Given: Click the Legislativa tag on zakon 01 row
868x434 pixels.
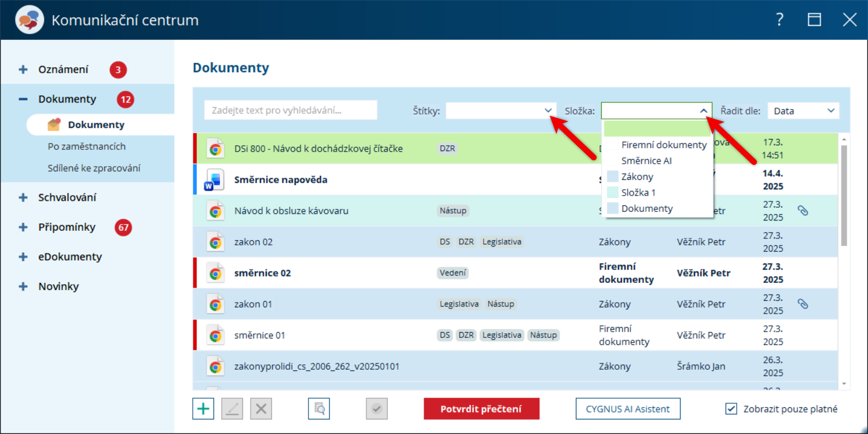Looking at the screenshot, I should click(x=459, y=304).
